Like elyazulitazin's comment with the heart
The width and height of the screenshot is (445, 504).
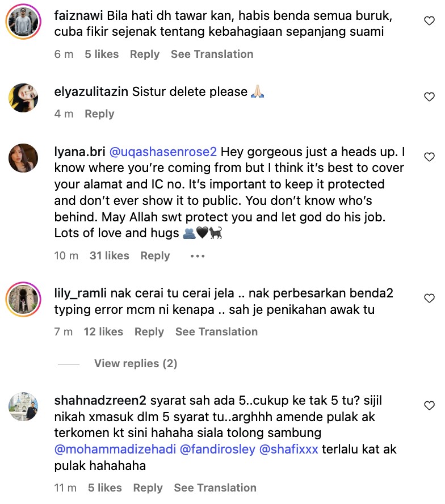(x=430, y=97)
